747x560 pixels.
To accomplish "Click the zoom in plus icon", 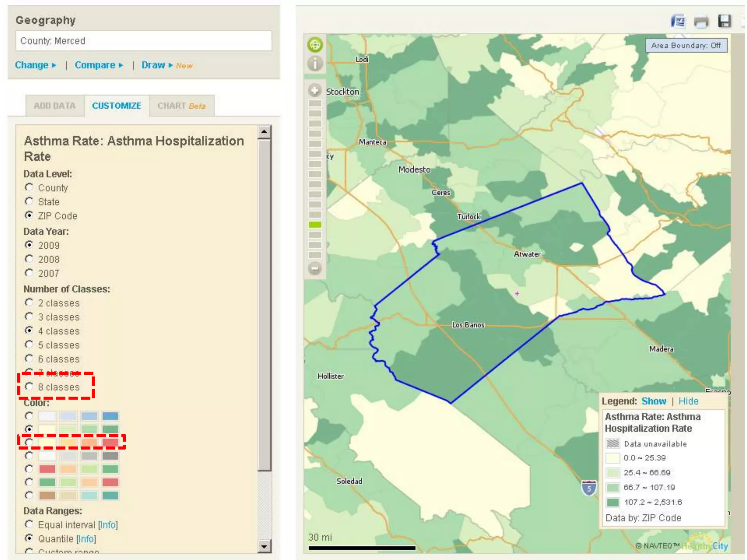I will pos(315,90).
